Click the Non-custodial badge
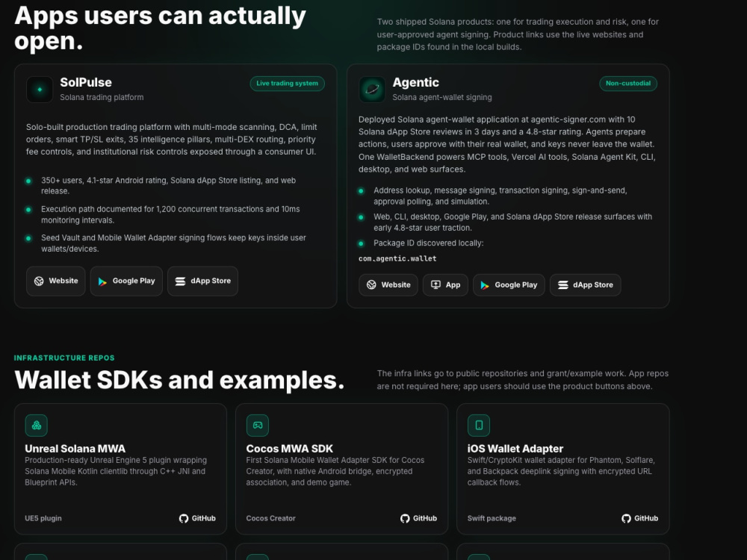The image size is (747, 560). [x=628, y=84]
